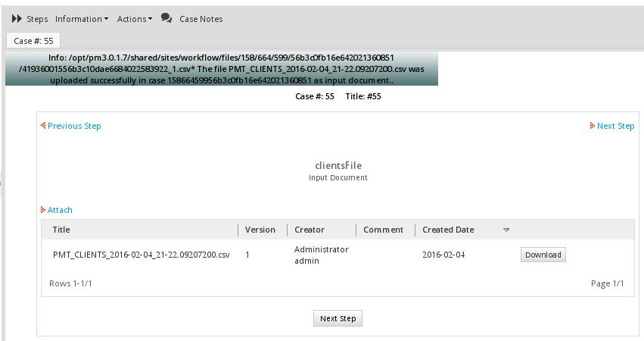
Task: Open the Steps menu label
Action: coord(37,19)
